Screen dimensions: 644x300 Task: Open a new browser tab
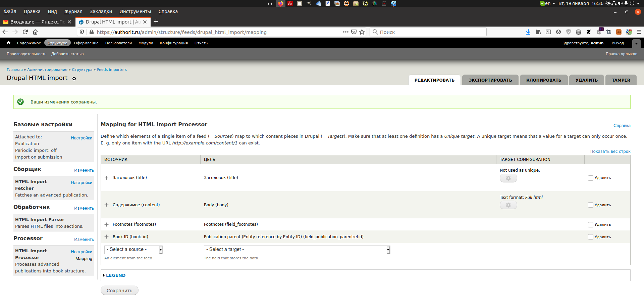coord(156,22)
